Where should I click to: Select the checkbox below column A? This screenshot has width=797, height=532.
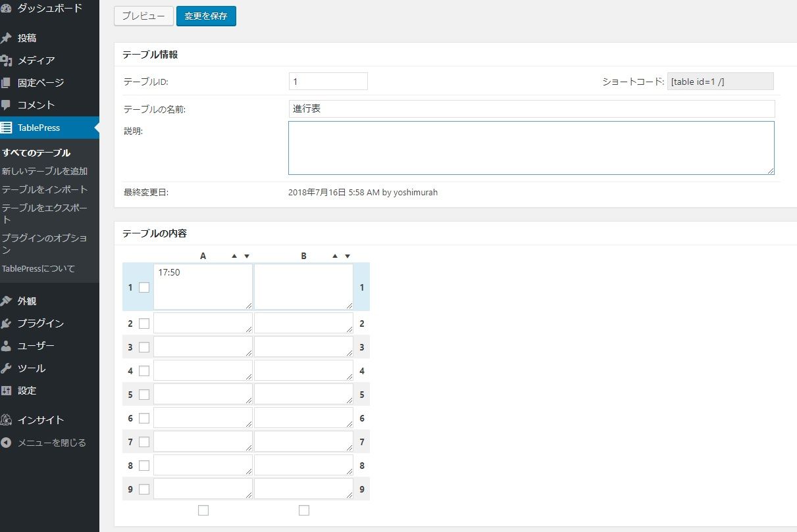pyautogui.click(x=203, y=510)
